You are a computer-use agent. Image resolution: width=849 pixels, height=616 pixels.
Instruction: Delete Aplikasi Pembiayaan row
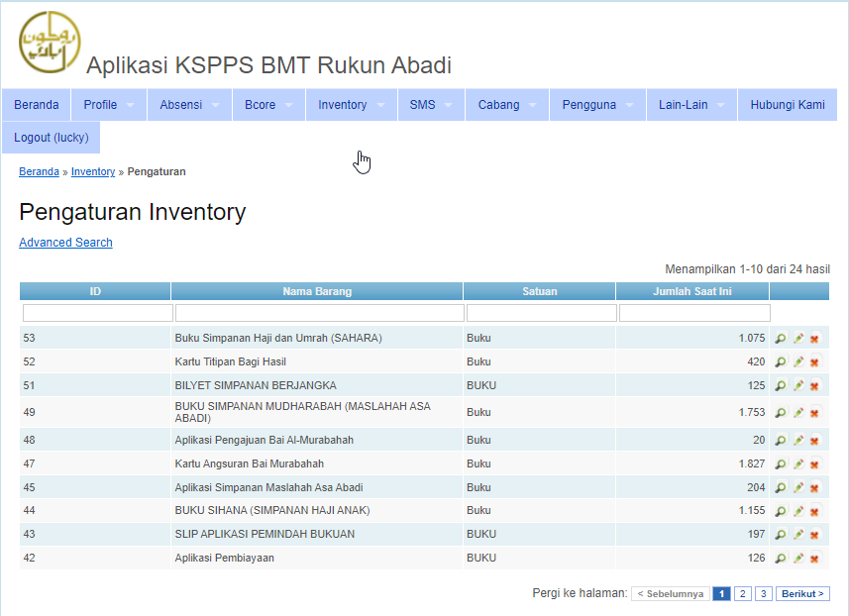click(814, 558)
